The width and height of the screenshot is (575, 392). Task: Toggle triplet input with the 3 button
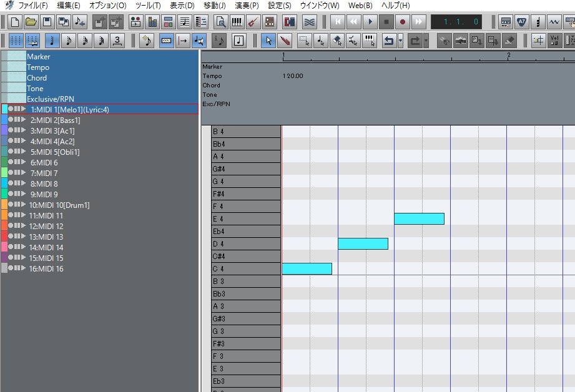point(117,41)
